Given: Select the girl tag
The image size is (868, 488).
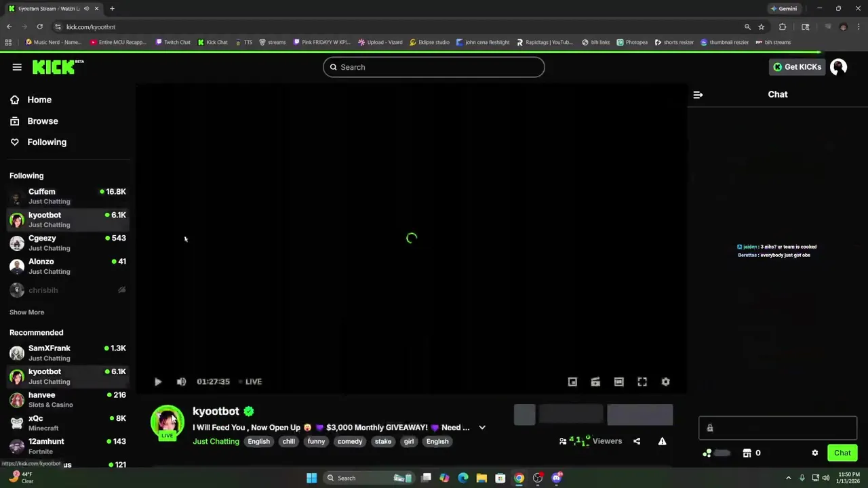Looking at the screenshot, I should click(409, 441).
